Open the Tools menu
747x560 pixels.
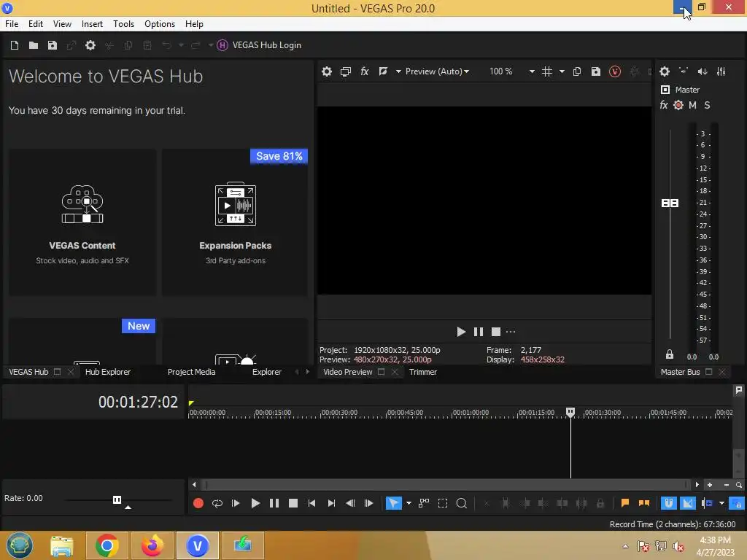pos(123,24)
